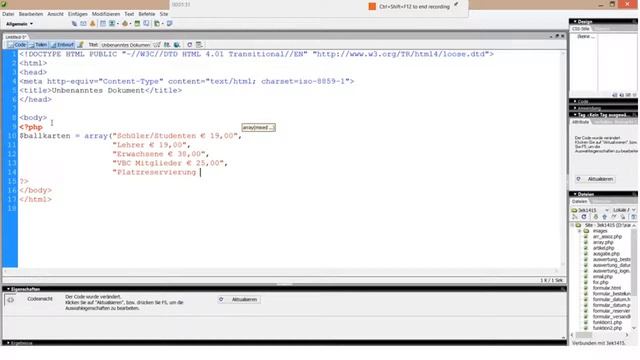640x360 pixels.
Task: Select arr_assoz.php in the file list
Action: click(x=607, y=237)
